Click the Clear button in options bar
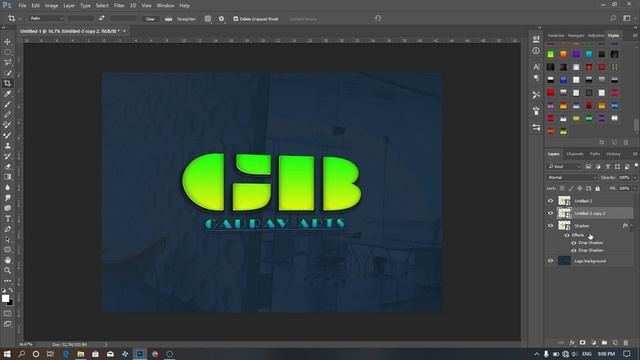Screen dimensions: 640x360 click(150, 19)
